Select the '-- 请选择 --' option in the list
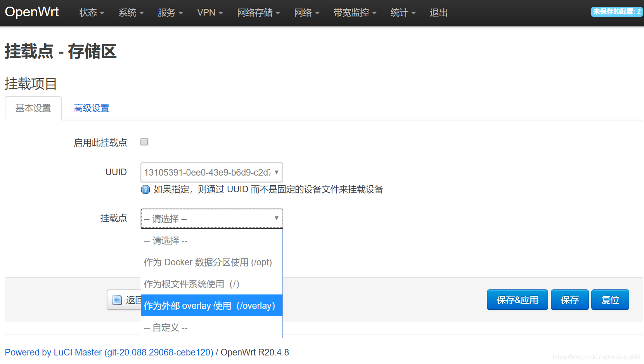644x364 pixels. pyautogui.click(x=212, y=240)
